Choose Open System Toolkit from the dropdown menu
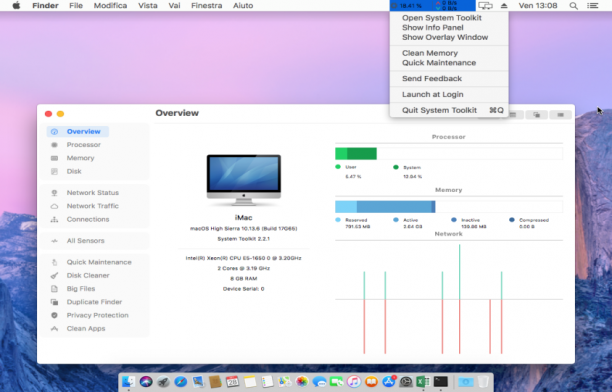Viewport: 612px width, 392px height. (441, 18)
